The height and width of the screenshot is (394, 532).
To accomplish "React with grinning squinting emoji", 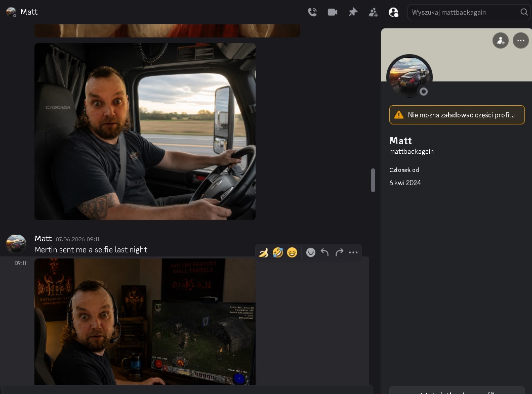I will tap(292, 252).
